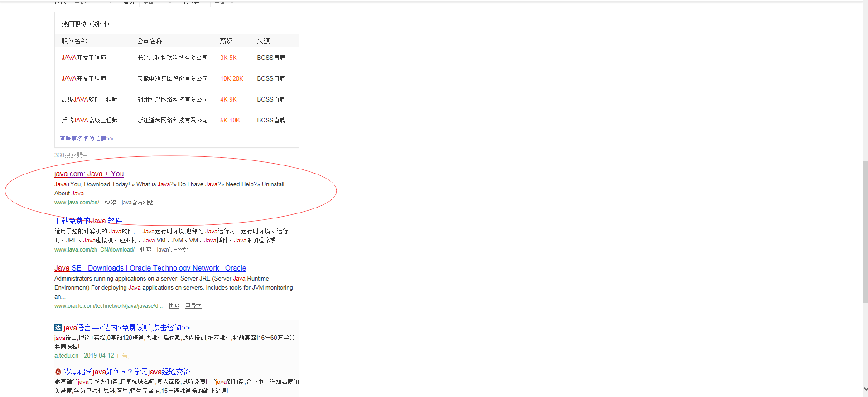Click company 长兴芯科物联科技有限公司
Image resolution: width=868 pixels, height=397 pixels.
pyautogui.click(x=173, y=58)
